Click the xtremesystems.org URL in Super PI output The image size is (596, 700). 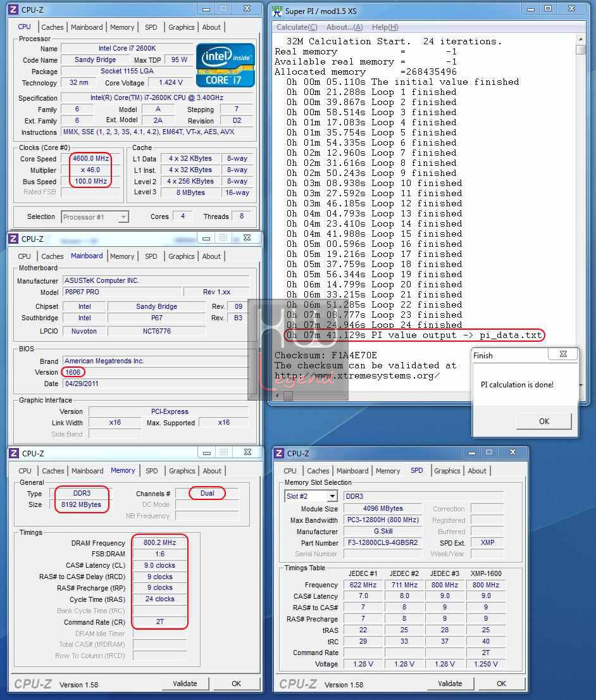coord(357,376)
